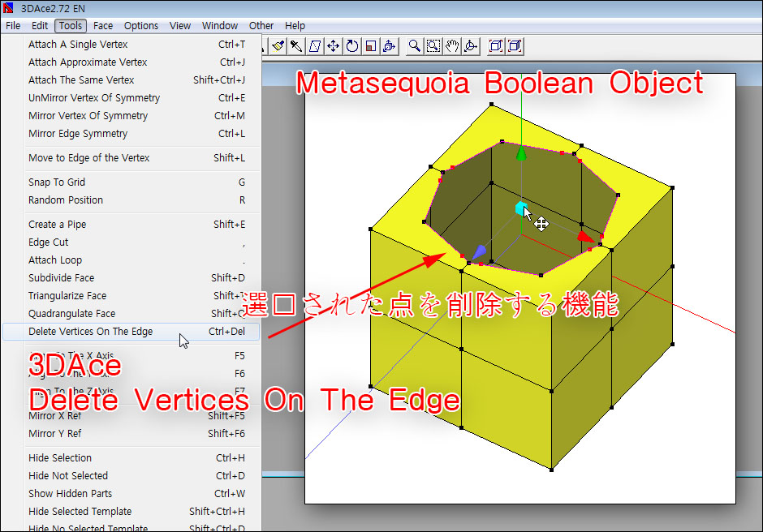This screenshot has height=532, width=763.
Task: Select the paint brush tool
Action: point(278,46)
